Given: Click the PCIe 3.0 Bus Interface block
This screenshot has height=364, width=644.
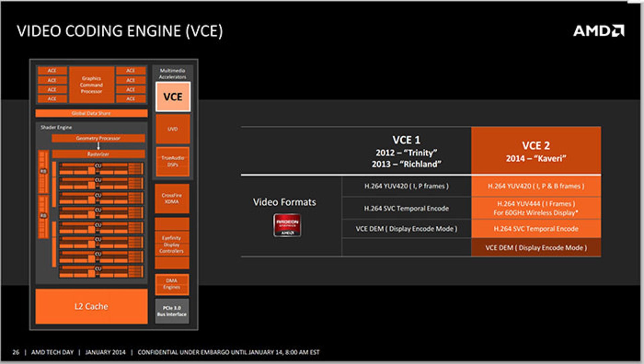Looking at the screenshot, I should point(172,311).
